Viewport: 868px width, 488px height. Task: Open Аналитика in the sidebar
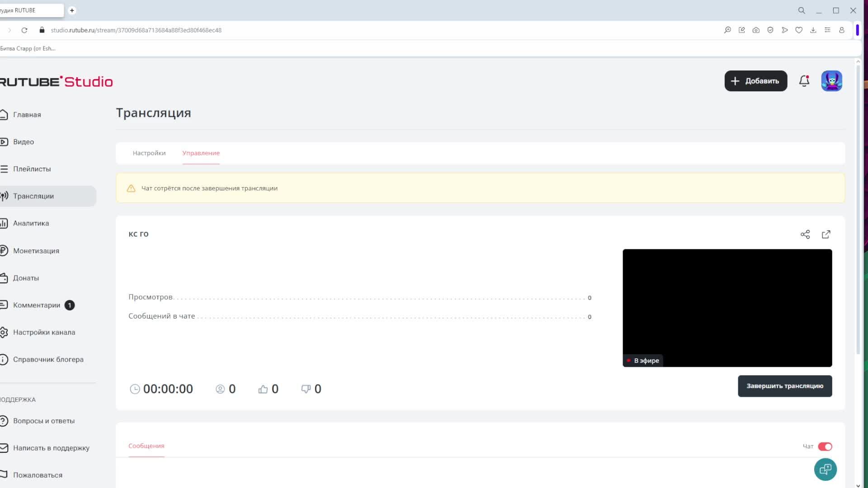pyautogui.click(x=31, y=223)
